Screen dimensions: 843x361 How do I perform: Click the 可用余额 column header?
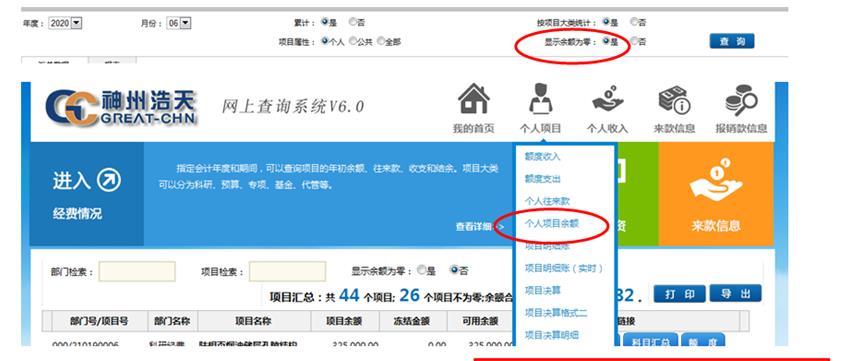[480, 321]
